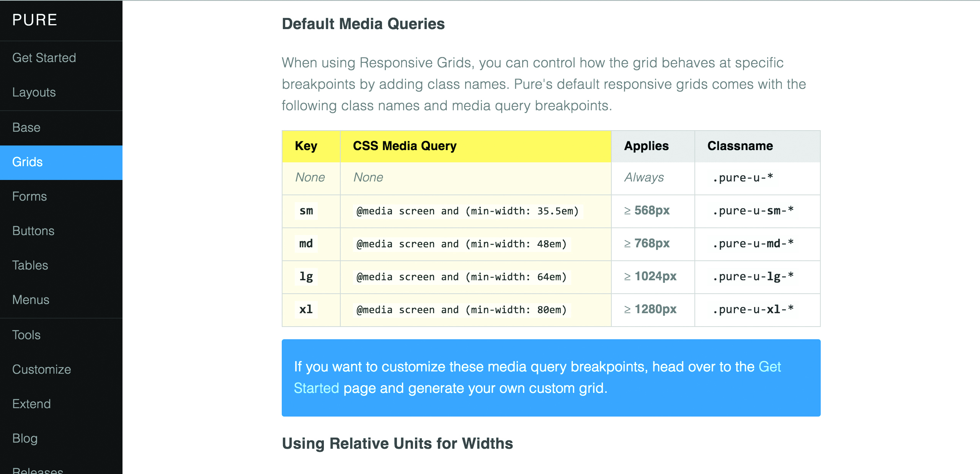Click the Classname column header
The image size is (980, 474).
tap(740, 146)
